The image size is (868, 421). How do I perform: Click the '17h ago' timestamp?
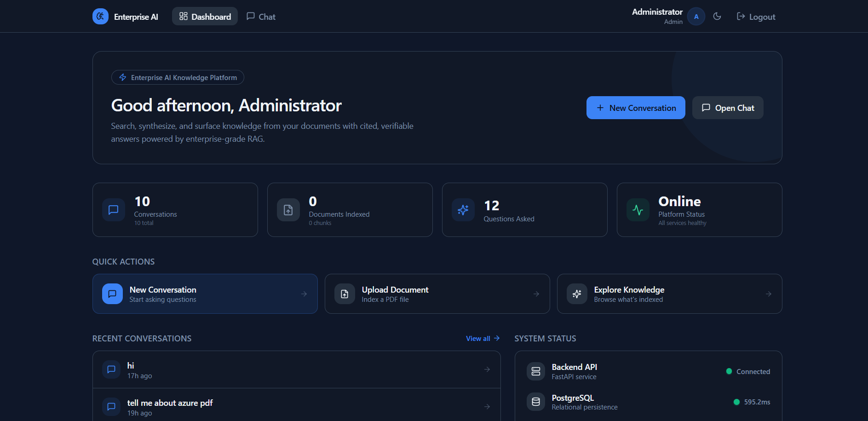[139, 376]
